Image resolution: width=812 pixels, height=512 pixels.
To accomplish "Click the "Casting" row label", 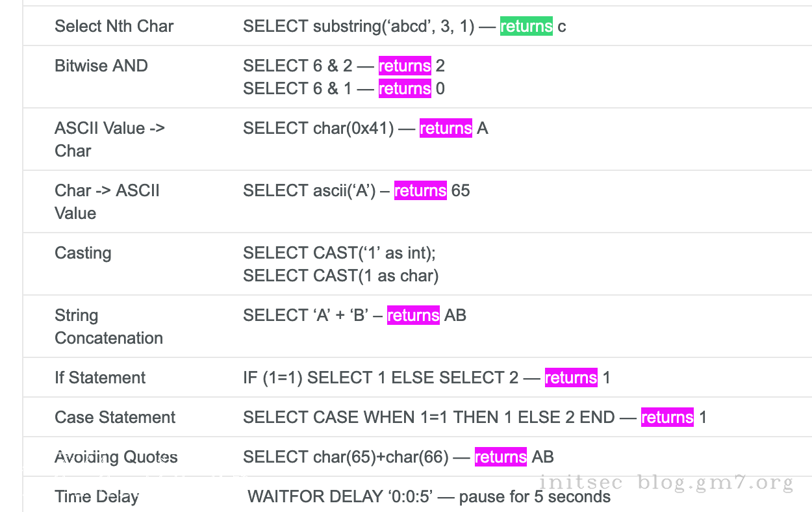I will [x=83, y=253].
